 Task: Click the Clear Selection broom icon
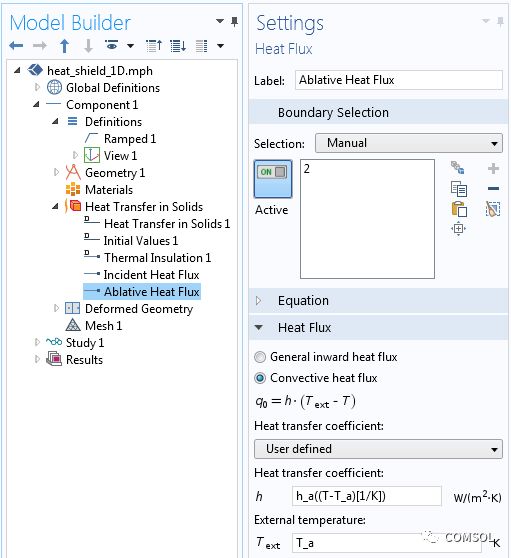pyautogui.click(x=493, y=209)
